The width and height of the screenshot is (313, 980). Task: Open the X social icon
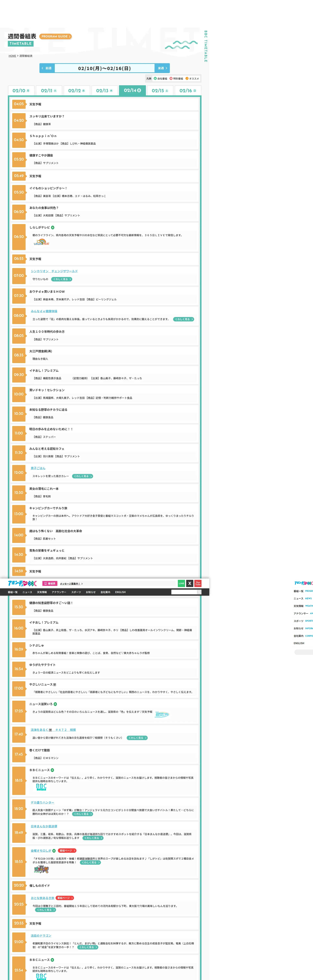[x=190, y=583]
